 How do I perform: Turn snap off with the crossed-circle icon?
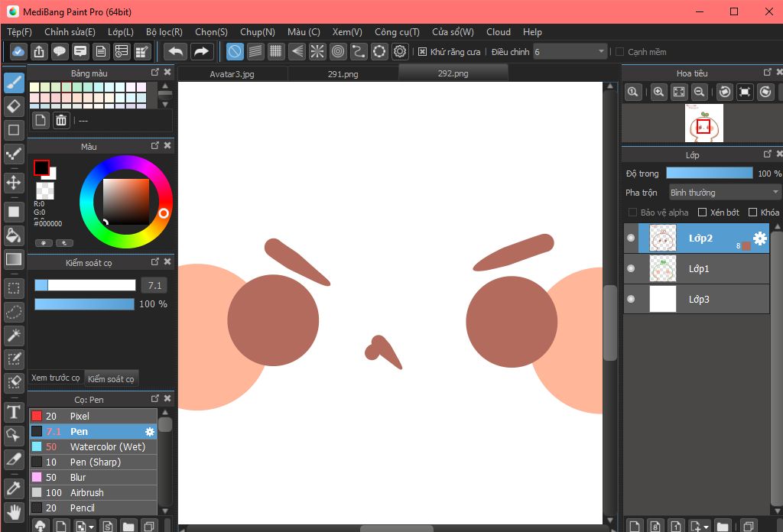[x=235, y=51]
